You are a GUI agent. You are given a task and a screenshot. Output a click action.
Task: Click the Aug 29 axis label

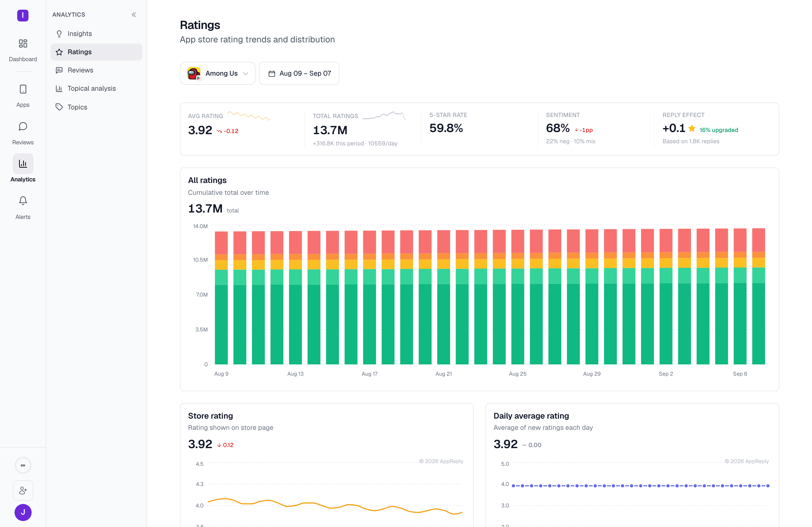point(592,374)
